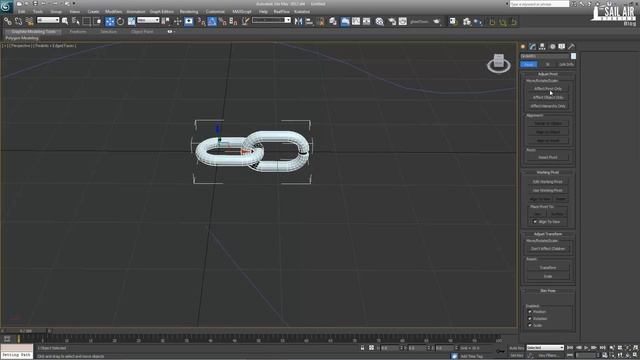The height and width of the screenshot is (360, 640).
Task: Click Edit Working Pivot button
Action: (x=548, y=182)
